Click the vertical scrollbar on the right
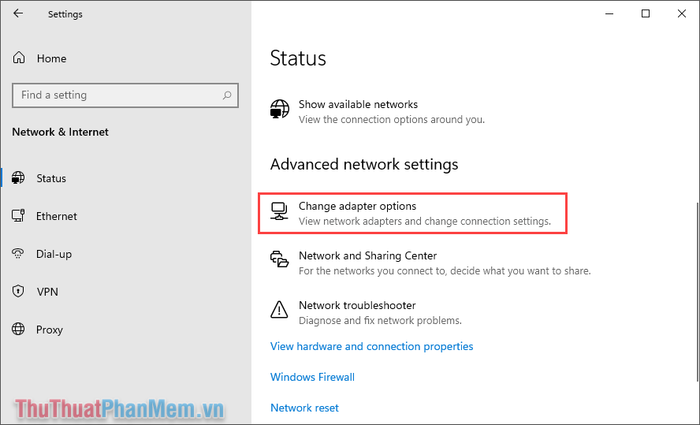Viewport: 700px width, 425px height. point(697,292)
